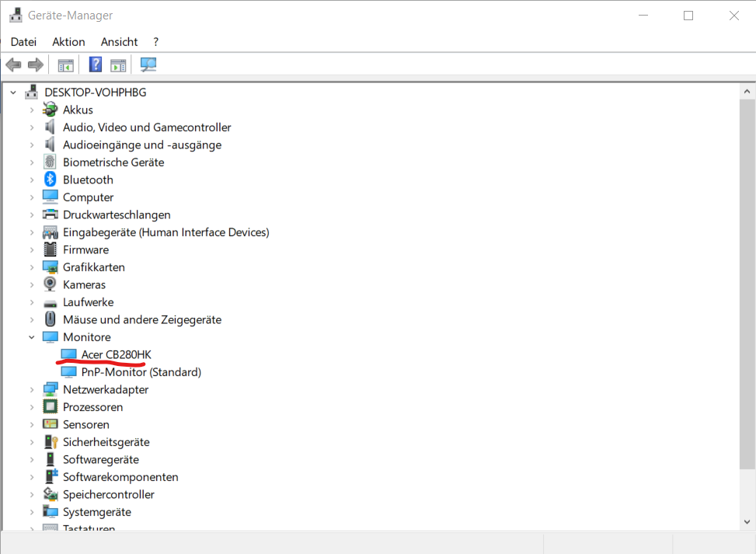756x554 pixels.
Task: Open the ? help menu
Action: 155,42
